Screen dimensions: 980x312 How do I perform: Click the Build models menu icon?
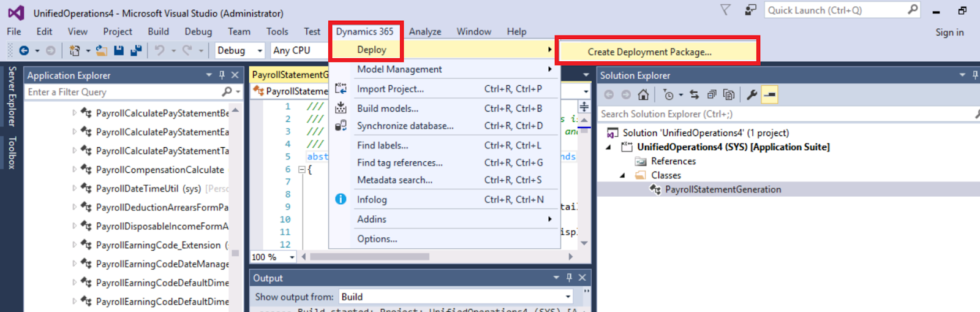pos(341,108)
